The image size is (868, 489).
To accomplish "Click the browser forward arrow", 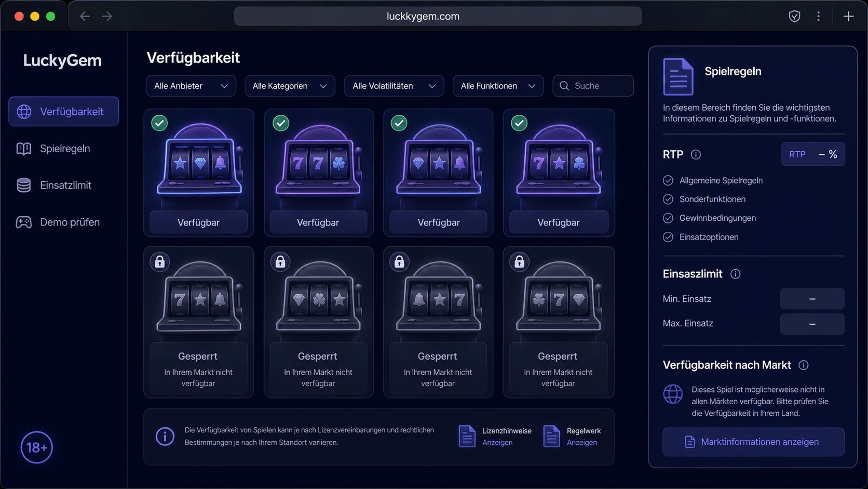I will [107, 16].
